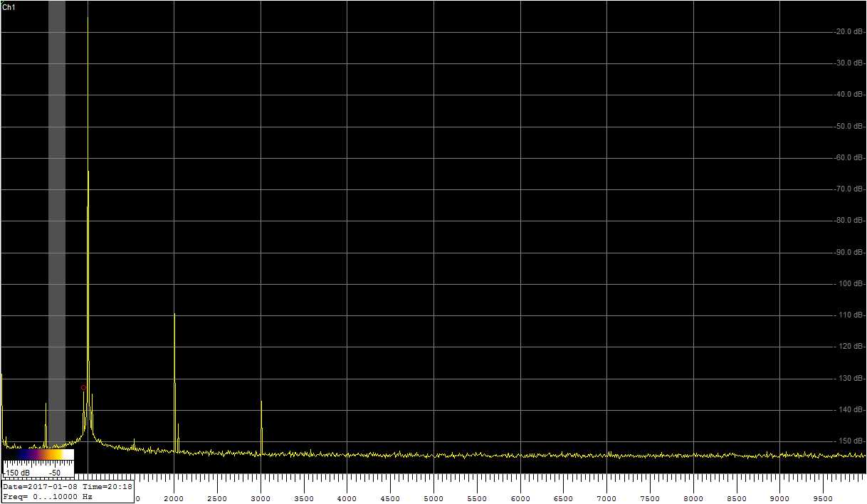Click the 6000 Hz frequency axis label
The width and height of the screenshot is (867, 504).
[520, 499]
